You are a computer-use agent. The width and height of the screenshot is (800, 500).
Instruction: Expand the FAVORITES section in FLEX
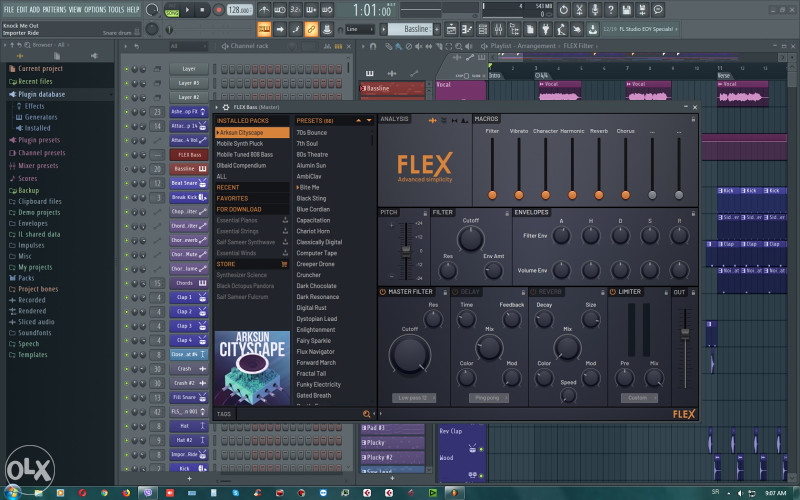(x=252, y=198)
